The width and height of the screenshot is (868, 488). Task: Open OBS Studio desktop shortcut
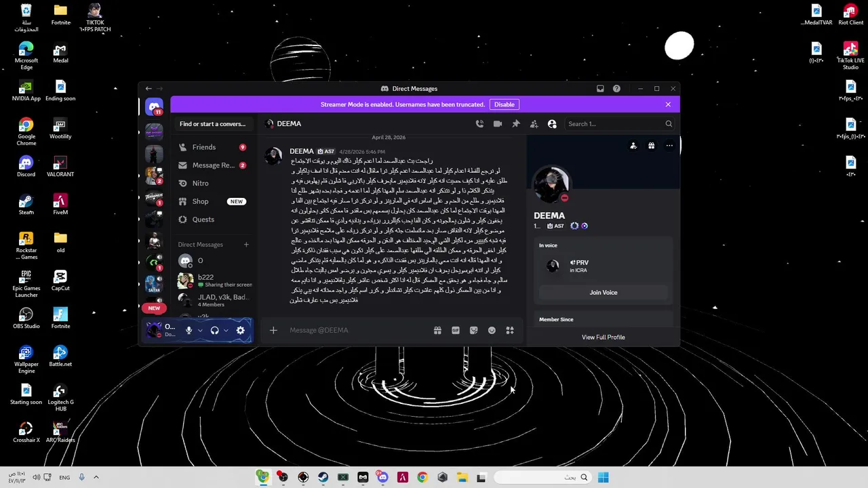[x=26, y=319]
